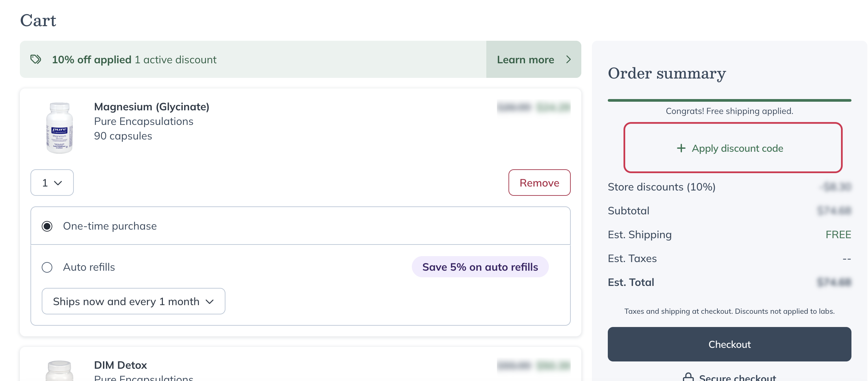Image resolution: width=868 pixels, height=381 pixels.
Task: Click the free shipping progress bar
Action: (729, 100)
